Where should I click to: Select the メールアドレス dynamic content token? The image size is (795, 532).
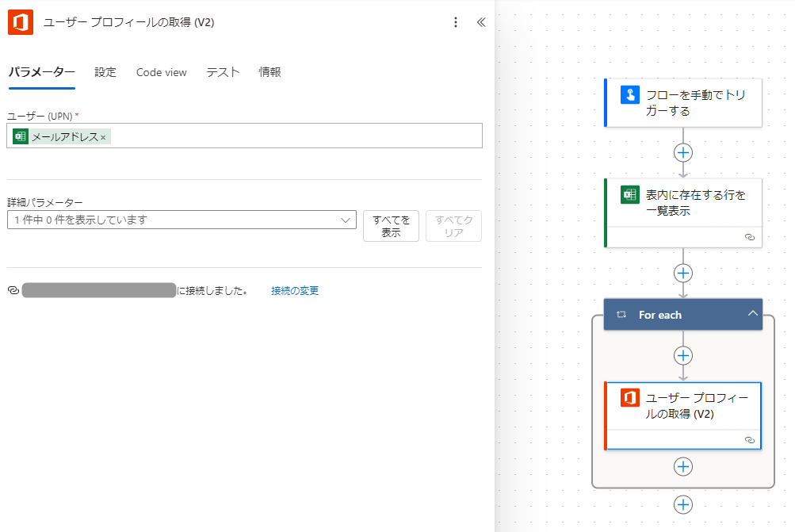(61, 136)
